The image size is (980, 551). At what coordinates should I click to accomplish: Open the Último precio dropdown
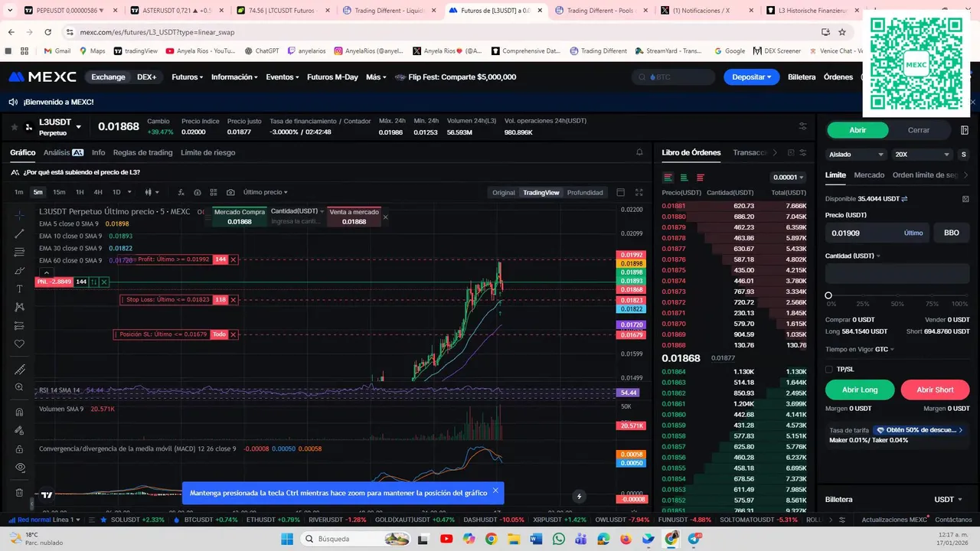click(x=266, y=192)
